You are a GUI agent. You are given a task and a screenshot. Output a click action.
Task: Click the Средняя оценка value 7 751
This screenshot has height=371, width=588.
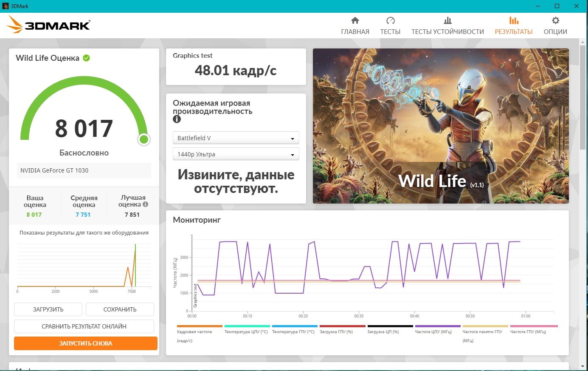pyautogui.click(x=83, y=215)
